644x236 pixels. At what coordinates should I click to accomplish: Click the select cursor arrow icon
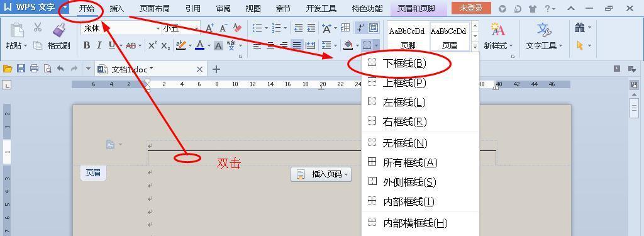click(580, 45)
